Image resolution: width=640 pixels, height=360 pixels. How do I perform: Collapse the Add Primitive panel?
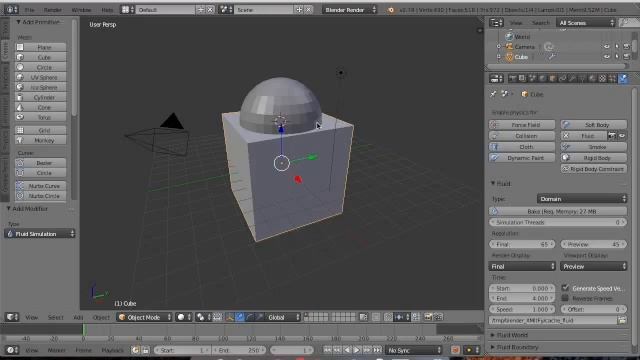[18, 22]
